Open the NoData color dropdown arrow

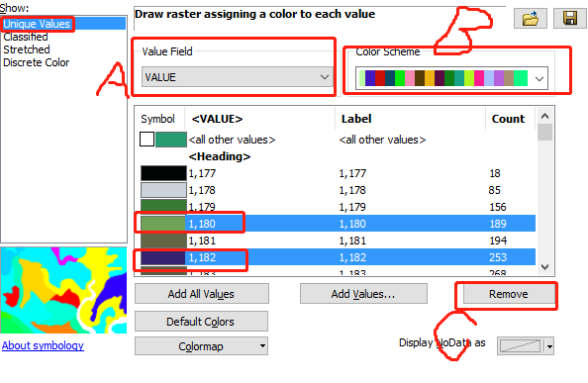pos(549,346)
